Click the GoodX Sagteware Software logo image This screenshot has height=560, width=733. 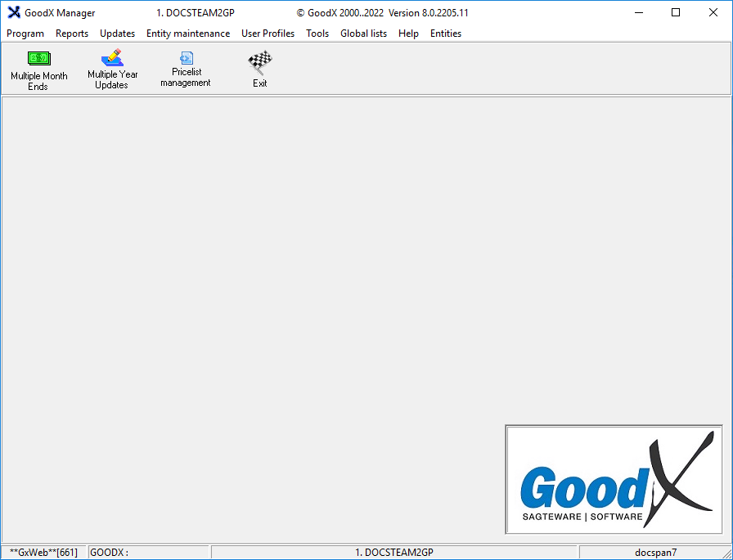614,479
